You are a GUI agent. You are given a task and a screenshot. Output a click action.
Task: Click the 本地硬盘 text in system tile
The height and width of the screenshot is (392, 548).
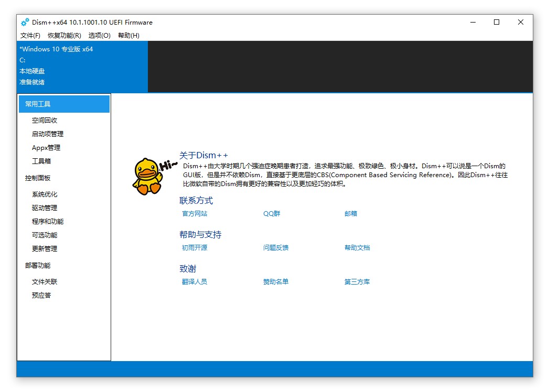tap(32, 71)
